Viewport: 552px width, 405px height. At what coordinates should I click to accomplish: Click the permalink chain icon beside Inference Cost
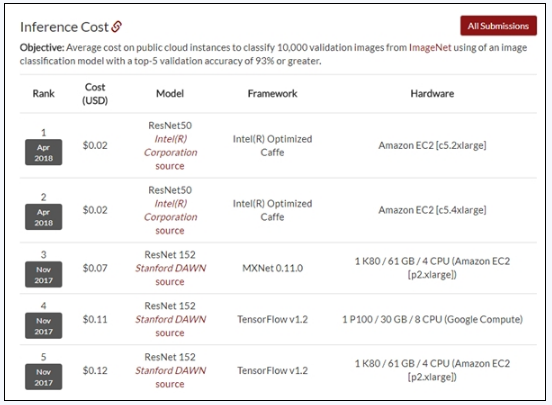(117, 26)
